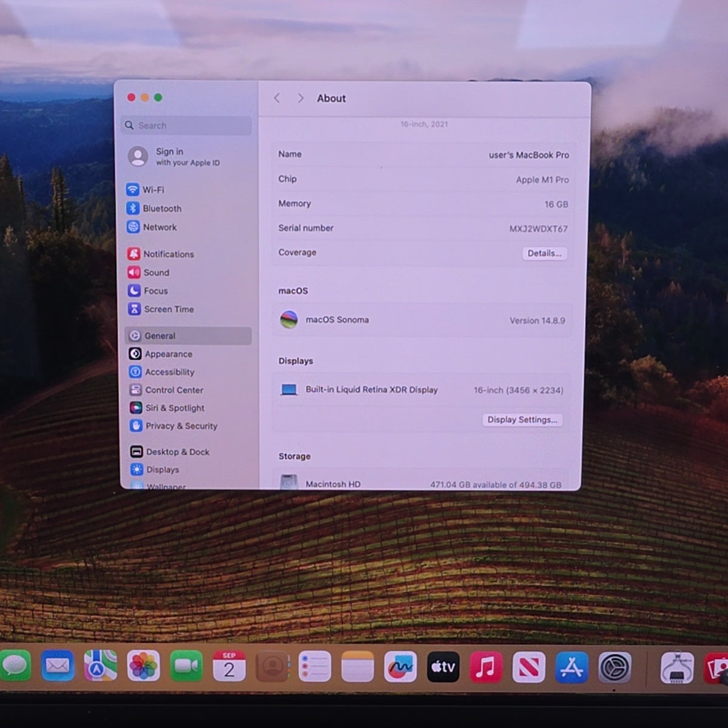Open System Settings from the Dock

pos(615,667)
